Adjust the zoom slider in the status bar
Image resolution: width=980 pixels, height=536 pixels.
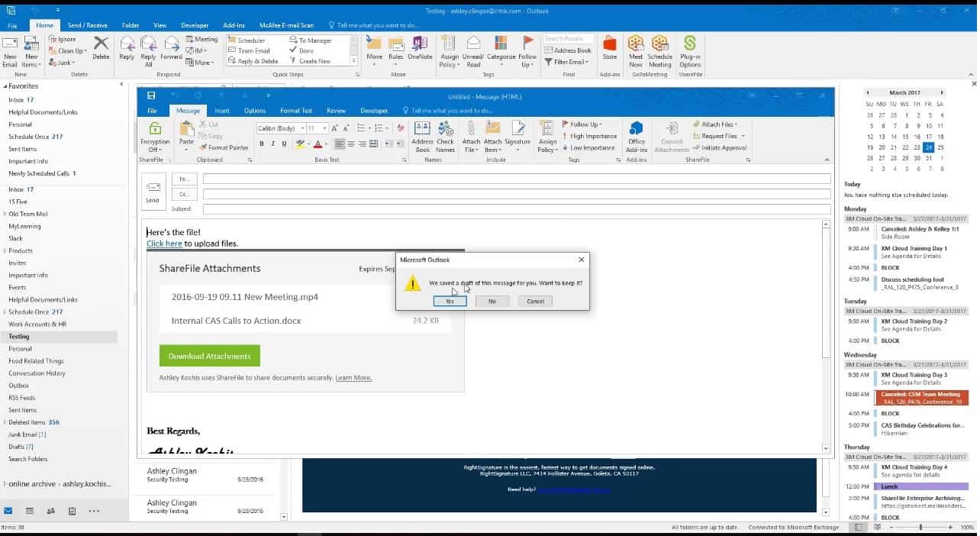(x=920, y=527)
